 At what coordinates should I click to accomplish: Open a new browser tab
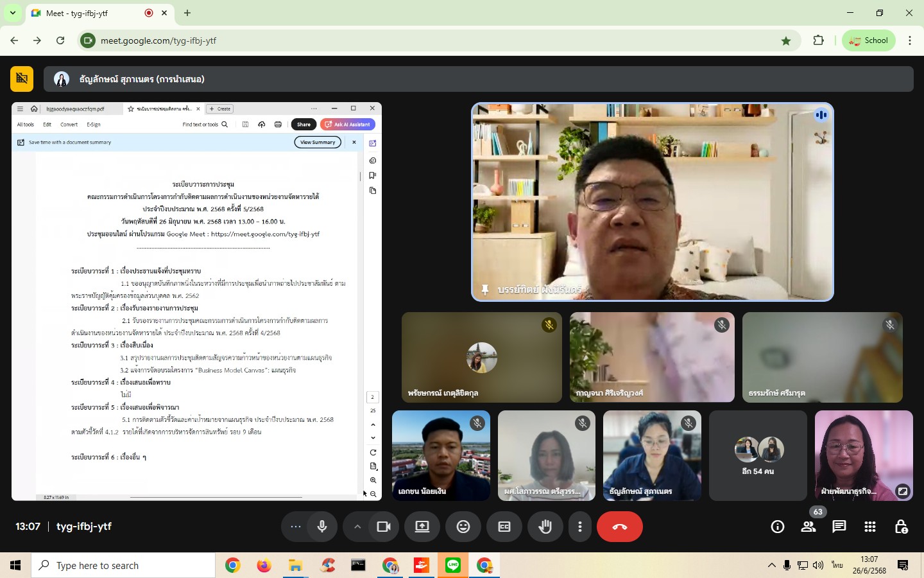tap(187, 13)
